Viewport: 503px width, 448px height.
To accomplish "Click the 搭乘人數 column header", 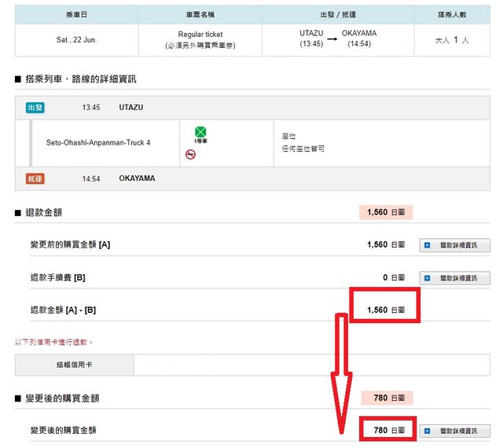I will [x=452, y=14].
